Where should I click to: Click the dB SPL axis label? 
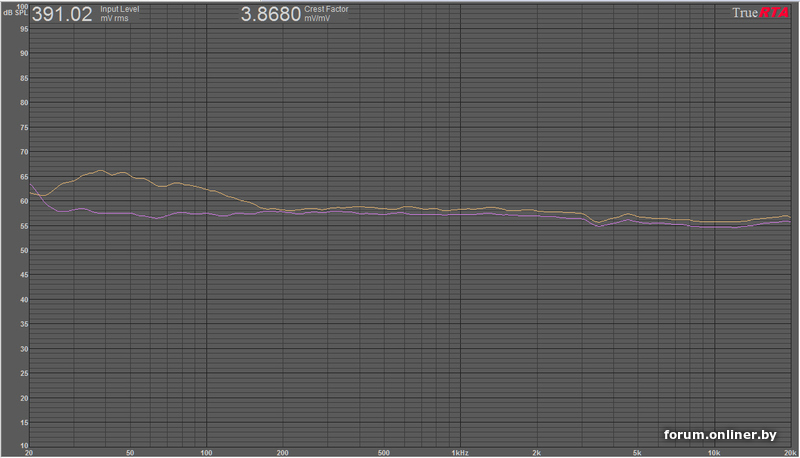point(15,13)
